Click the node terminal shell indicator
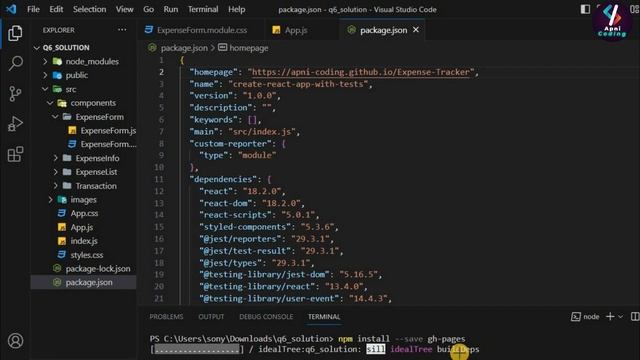 (585, 316)
